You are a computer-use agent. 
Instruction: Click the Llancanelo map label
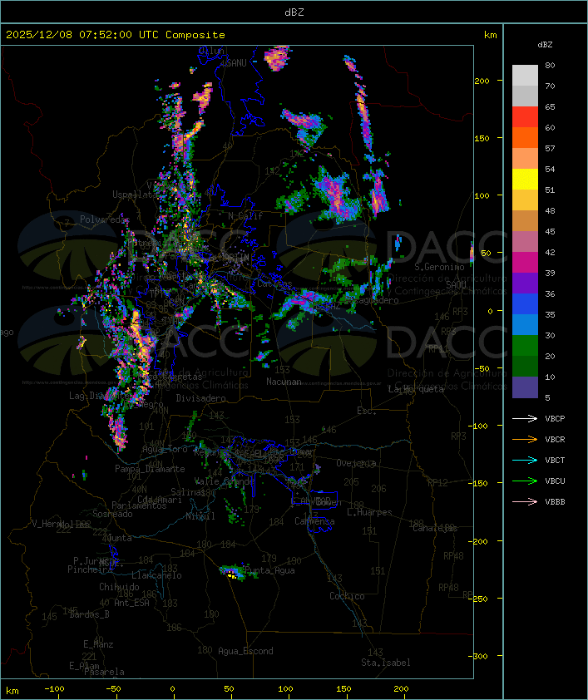(x=156, y=575)
